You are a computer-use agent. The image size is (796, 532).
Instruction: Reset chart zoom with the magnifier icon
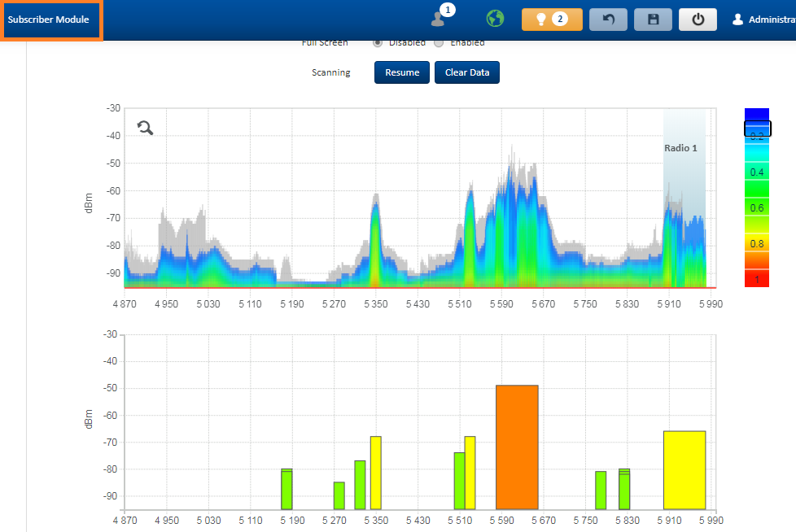145,127
